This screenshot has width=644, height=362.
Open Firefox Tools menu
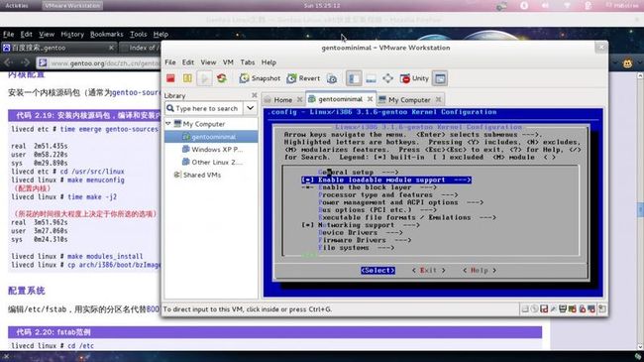pyautogui.click(x=138, y=34)
